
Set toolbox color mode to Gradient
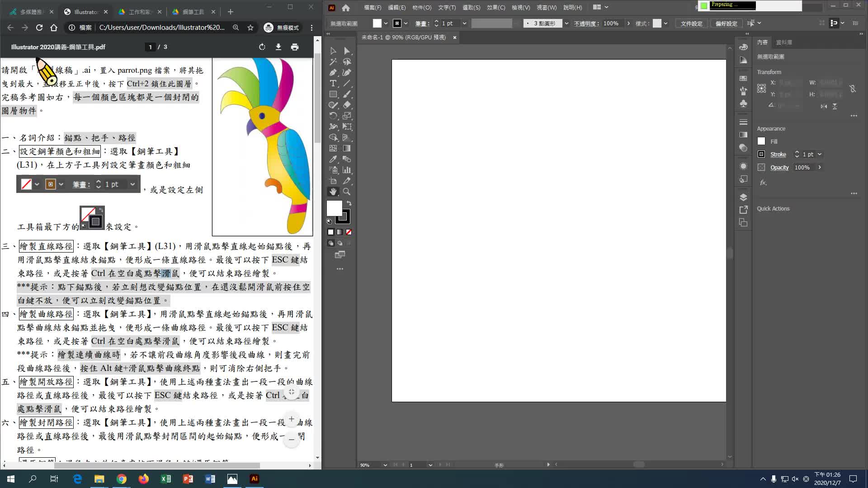click(340, 232)
